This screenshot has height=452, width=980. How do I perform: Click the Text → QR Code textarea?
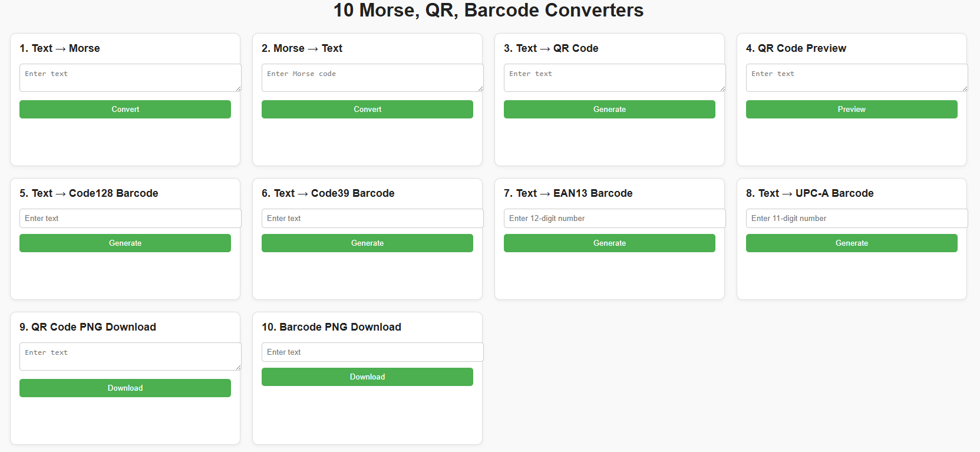tap(614, 78)
